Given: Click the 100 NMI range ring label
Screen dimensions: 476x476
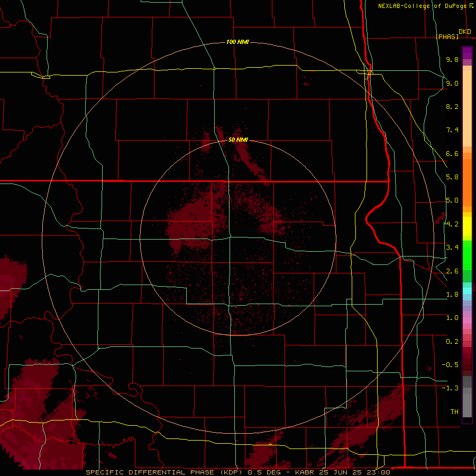Looking at the screenshot, I should 237,42.
